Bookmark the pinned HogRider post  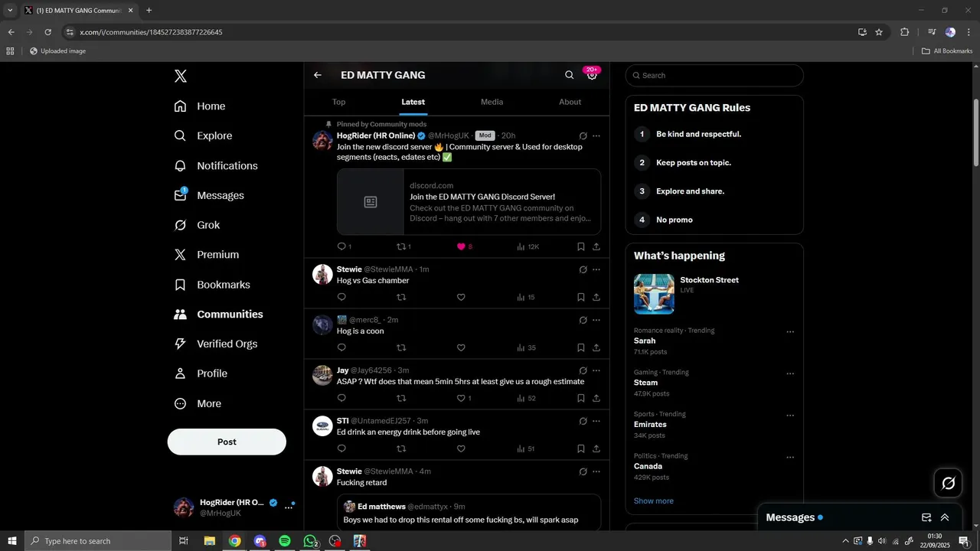(x=581, y=246)
